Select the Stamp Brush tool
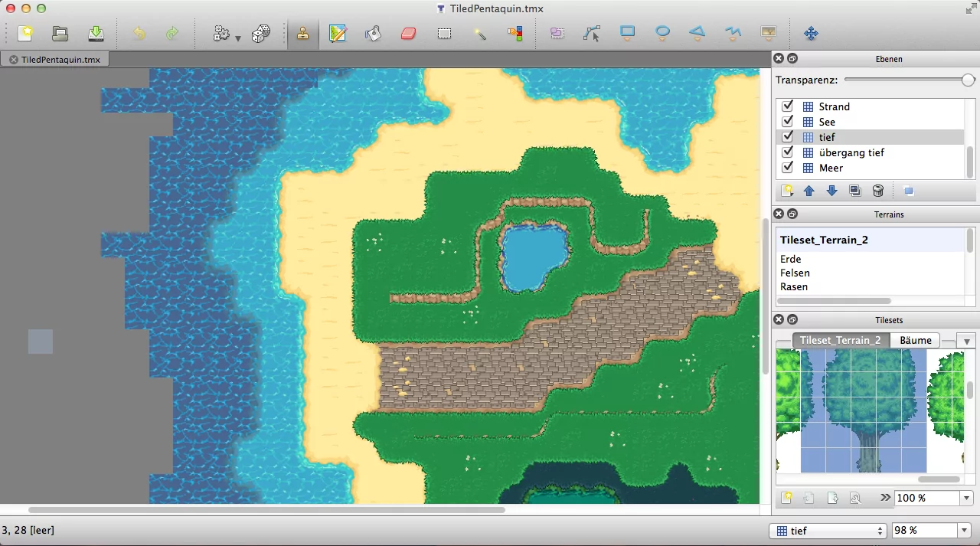980x546 pixels. pyautogui.click(x=303, y=34)
